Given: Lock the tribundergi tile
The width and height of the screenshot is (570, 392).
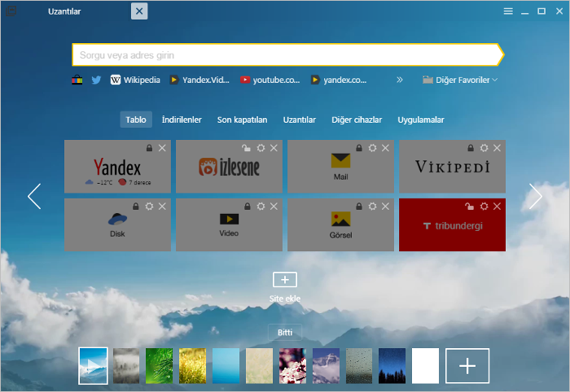Looking at the screenshot, I should point(469,206).
